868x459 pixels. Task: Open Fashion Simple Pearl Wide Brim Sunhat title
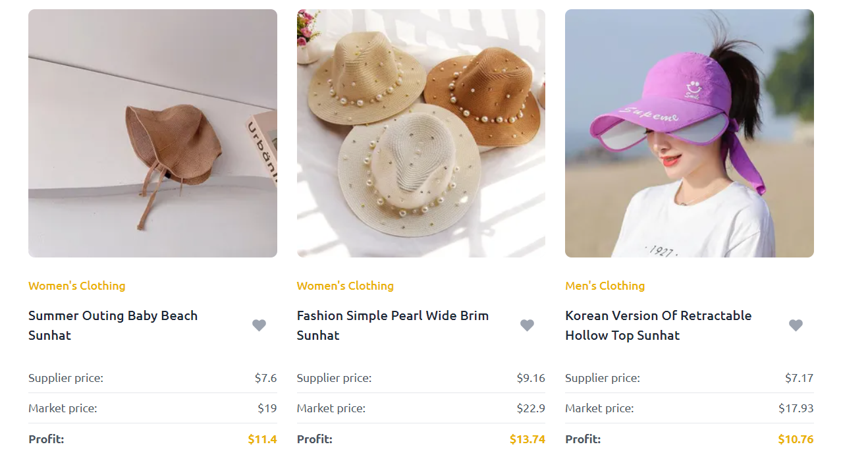pos(393,325)
